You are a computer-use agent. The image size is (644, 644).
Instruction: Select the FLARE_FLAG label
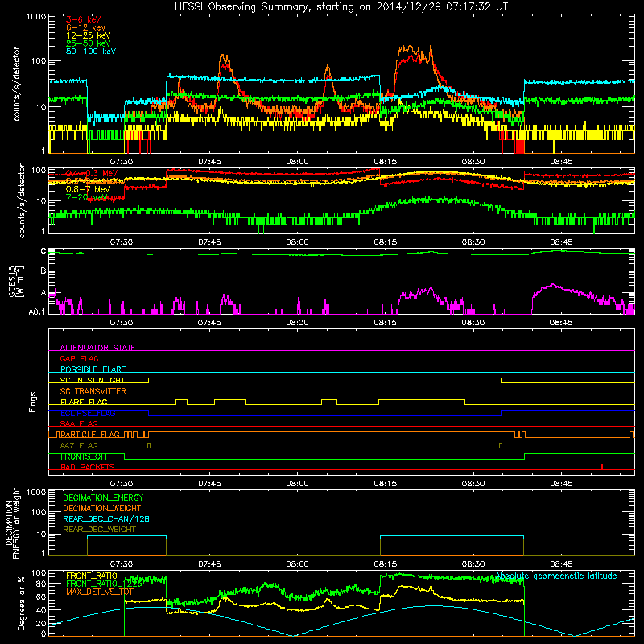point(84,402)
